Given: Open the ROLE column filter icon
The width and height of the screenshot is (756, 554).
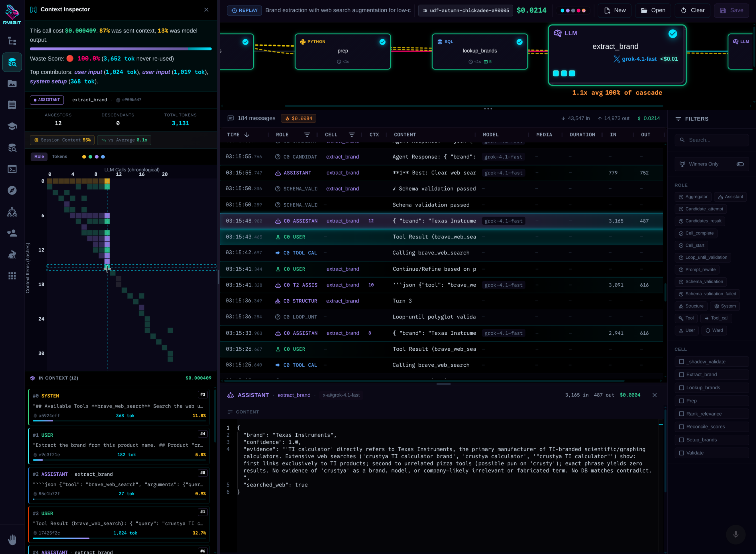Looking at the screenshot, I should [307, 134].
